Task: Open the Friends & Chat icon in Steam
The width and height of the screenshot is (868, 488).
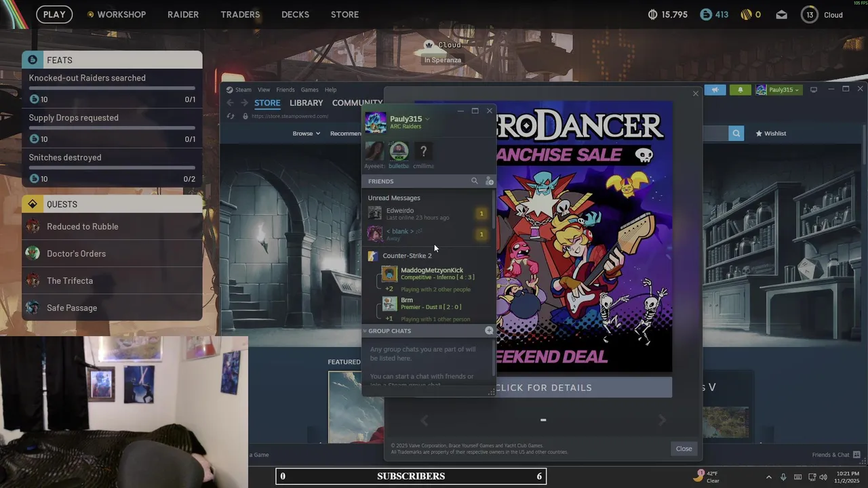Action: (857, 455)
